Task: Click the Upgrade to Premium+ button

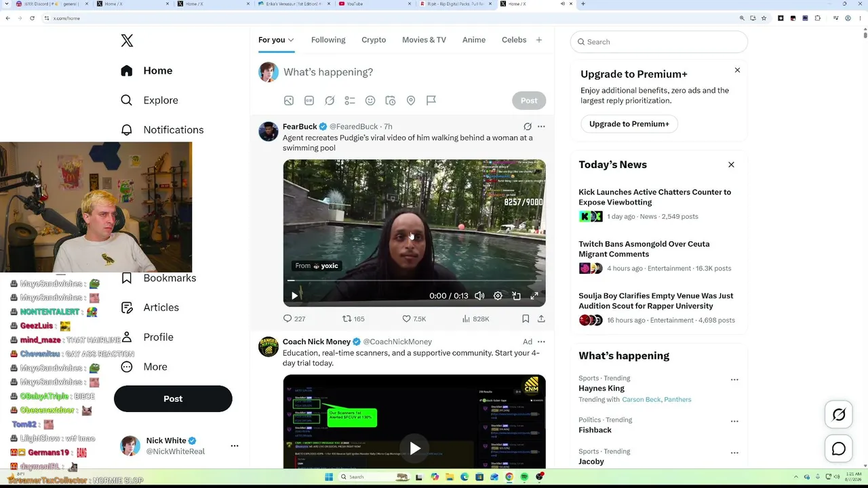Action: (x=629, y=124)
